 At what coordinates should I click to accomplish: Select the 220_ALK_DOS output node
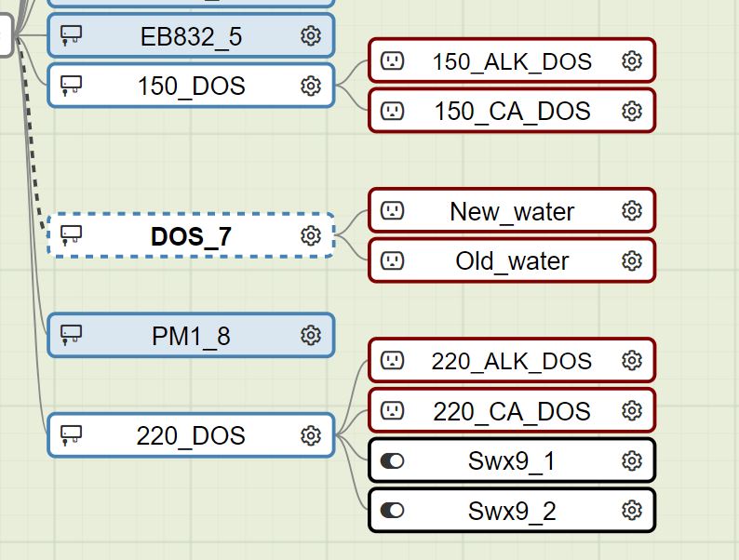coord(512,361)
